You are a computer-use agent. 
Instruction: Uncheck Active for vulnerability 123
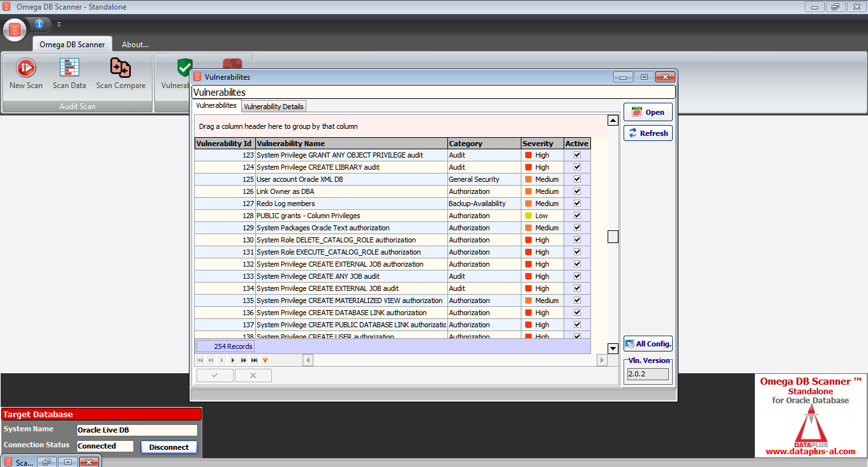pyautogui.click(x=577, y=155)
